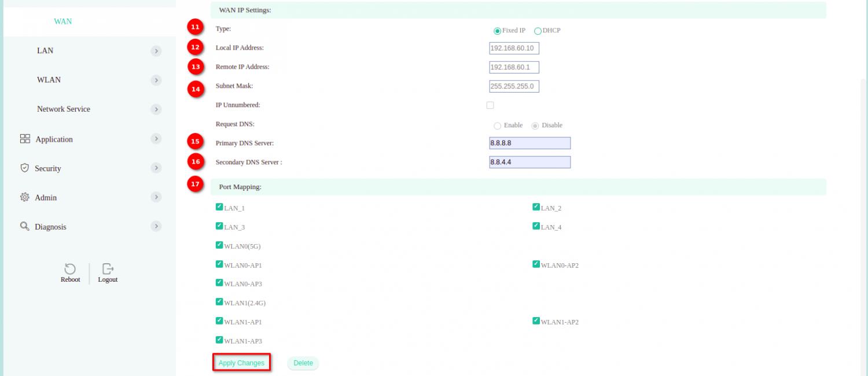Expand the Network Service chevron

[x=156, y=109]
